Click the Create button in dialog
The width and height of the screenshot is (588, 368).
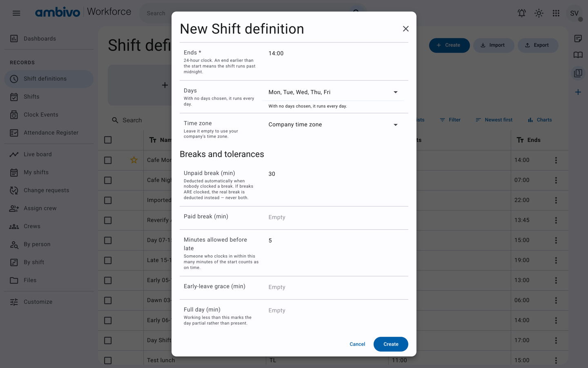point(391,344)
